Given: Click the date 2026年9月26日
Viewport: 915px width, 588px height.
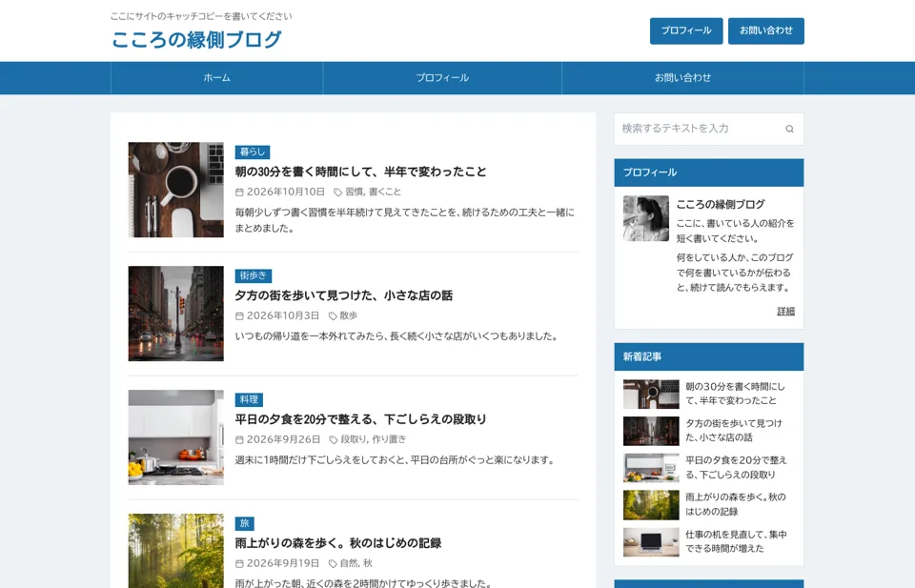Looking at the screenshot, I should pyautogui.click(x=283, y=439).
